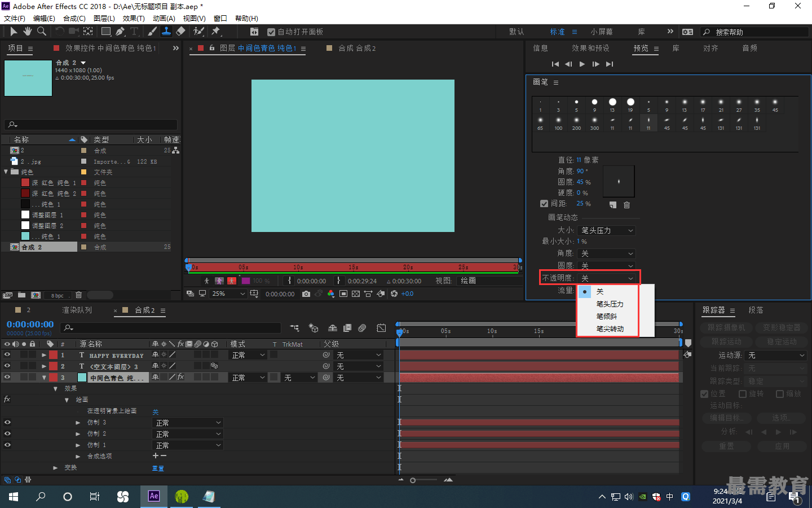The width and height of the screenshot is (812, 508).
Task: Switch to the Small Screen workspace
Action: tap(602, 32)
